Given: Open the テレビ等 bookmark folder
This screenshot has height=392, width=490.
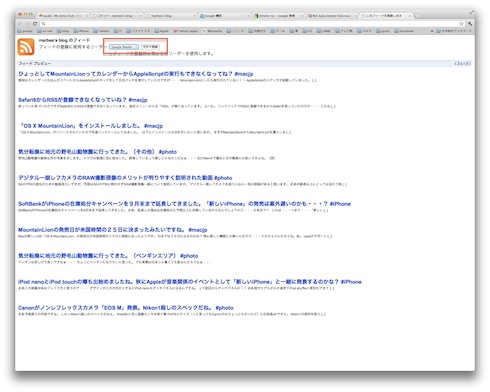Looking at the screenshot, I should (344, 31).
